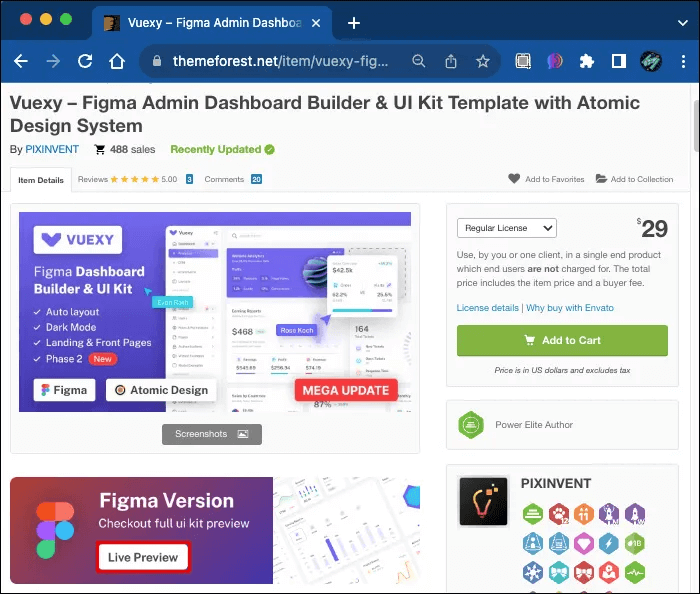
Task: Open the Regular License dropdown
Action: tap(507, 228)
